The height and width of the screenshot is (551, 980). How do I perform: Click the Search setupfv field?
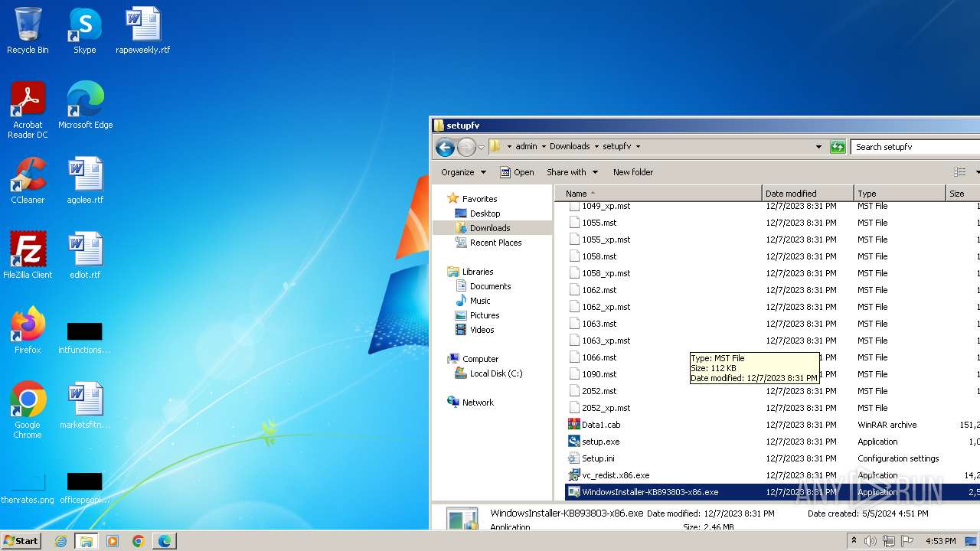click(x=916, y=147)
